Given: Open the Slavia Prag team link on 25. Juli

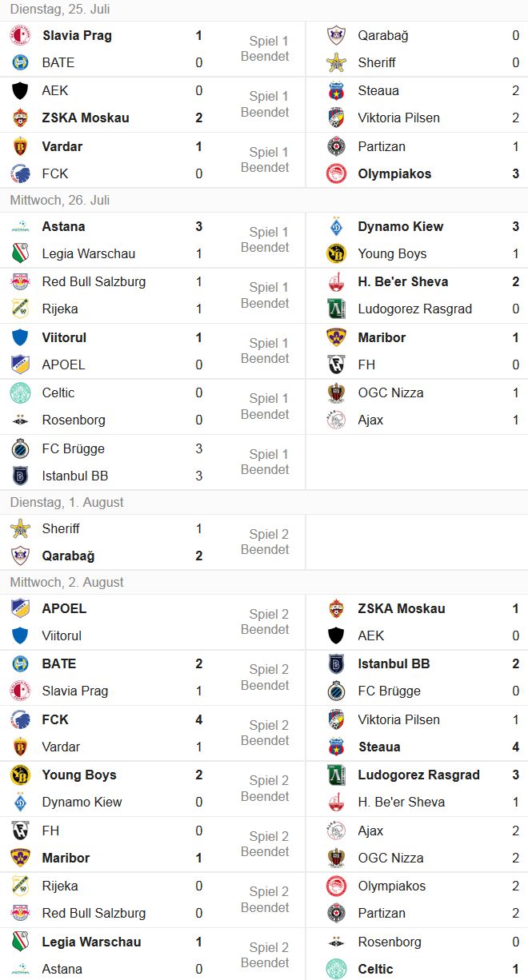Looking at the screenshot, I should point(77,36).
